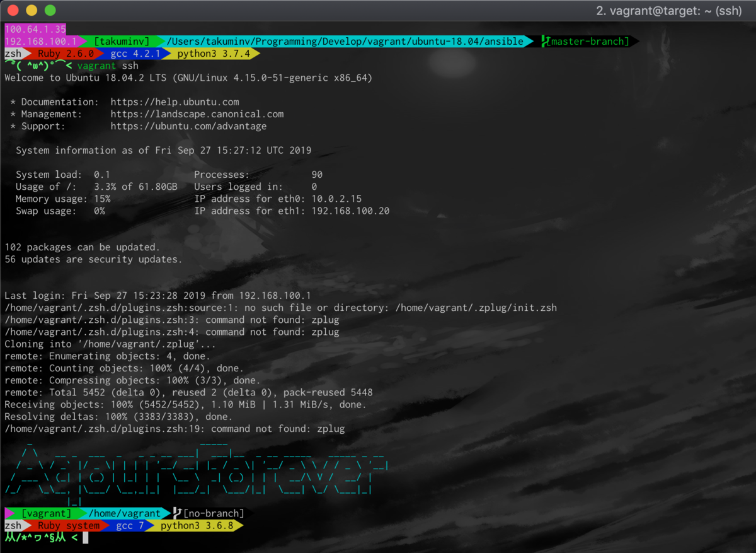This screenshot has width=756, height=553.
Task: Click the git branch icon before master-branch
Action: pos(546,42)
